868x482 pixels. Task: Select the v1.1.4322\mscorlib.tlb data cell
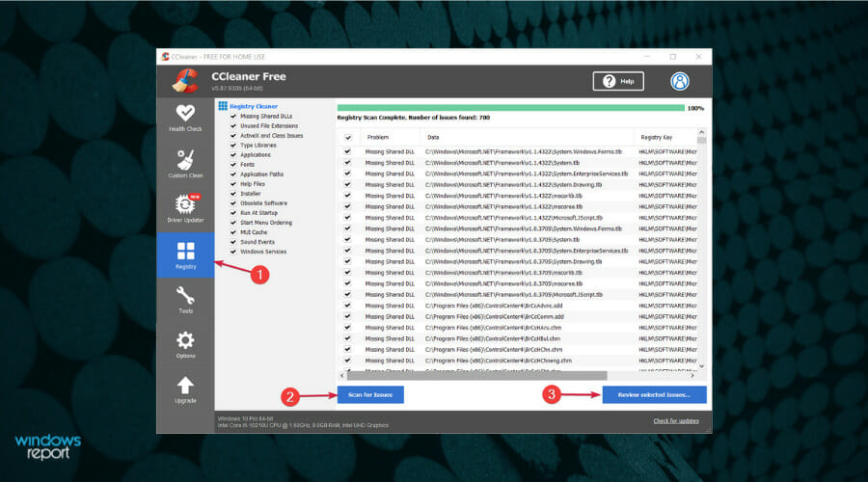click(503, 196)
